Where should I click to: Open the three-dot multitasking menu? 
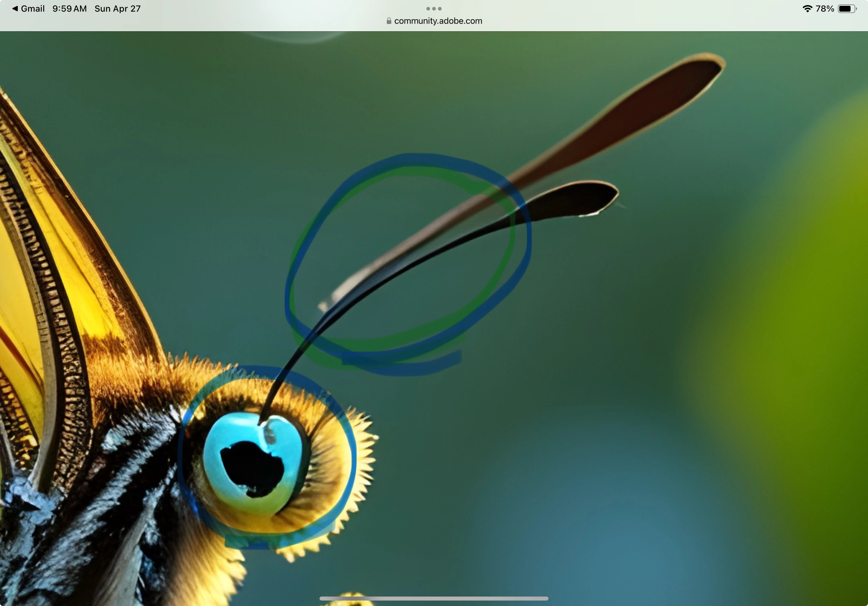coord(434,8)
